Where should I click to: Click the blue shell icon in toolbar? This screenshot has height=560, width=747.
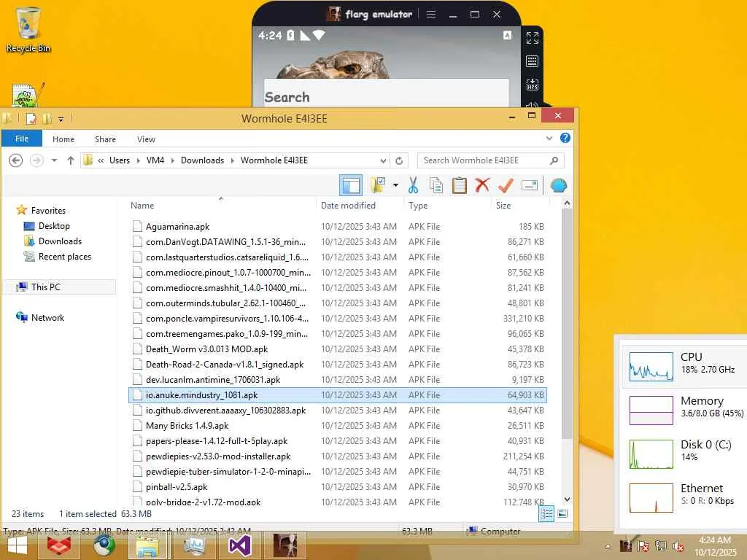tap(558, 185)
